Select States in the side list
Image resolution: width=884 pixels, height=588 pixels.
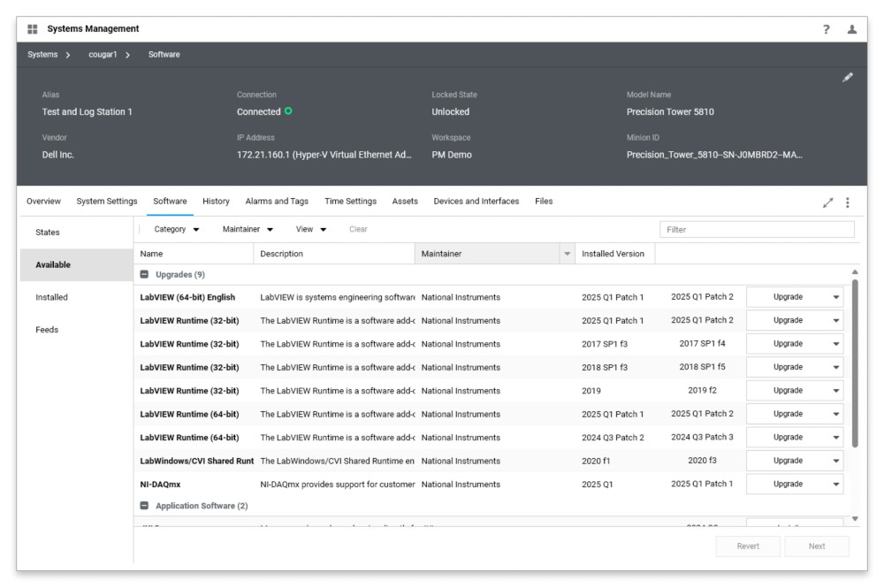click(77, 233)
